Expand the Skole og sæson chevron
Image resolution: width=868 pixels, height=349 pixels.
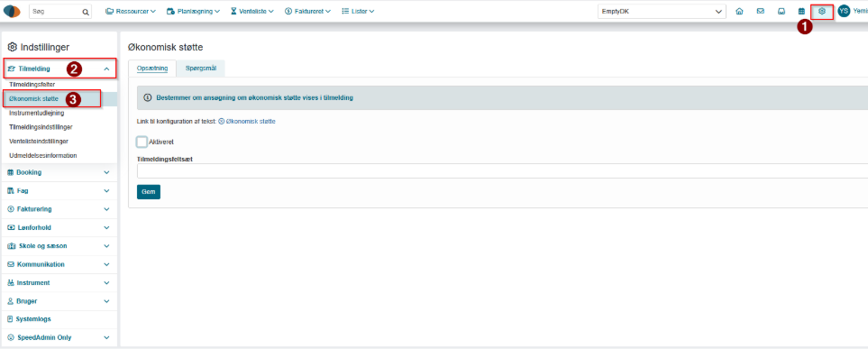[107, 246]
